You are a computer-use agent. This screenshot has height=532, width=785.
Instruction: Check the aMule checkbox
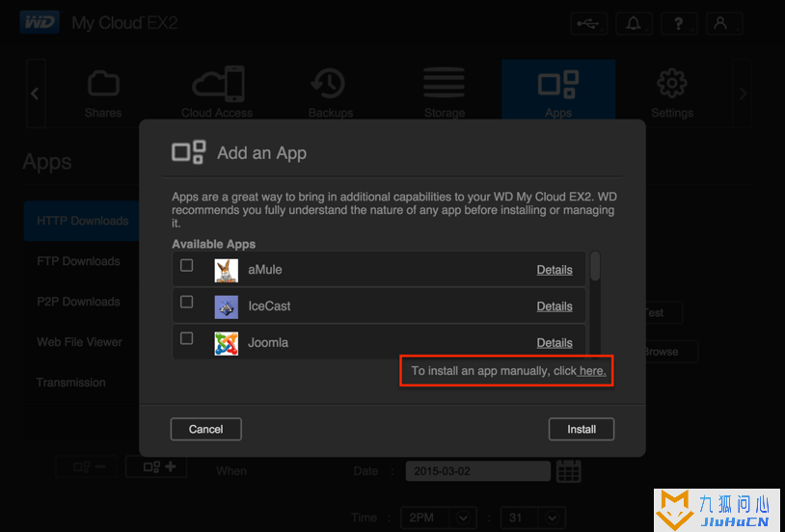[x=187, y=266]
